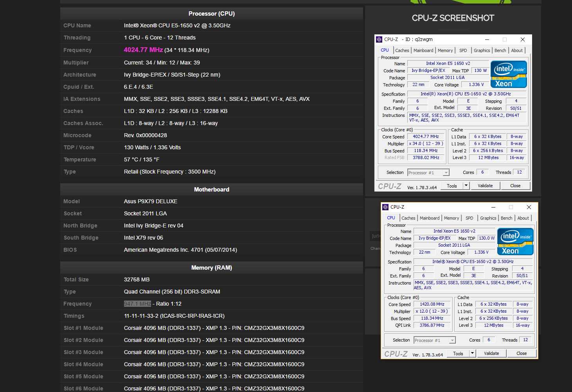572x392 pixels.
Task: Open About tab in upper CPU-Z window
Action: [x=517, y=50]
